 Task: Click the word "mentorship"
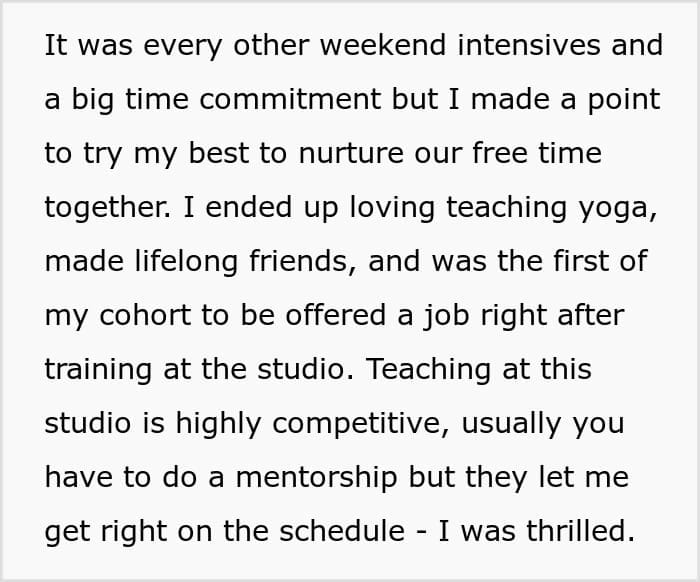click(x=317, y=477)
